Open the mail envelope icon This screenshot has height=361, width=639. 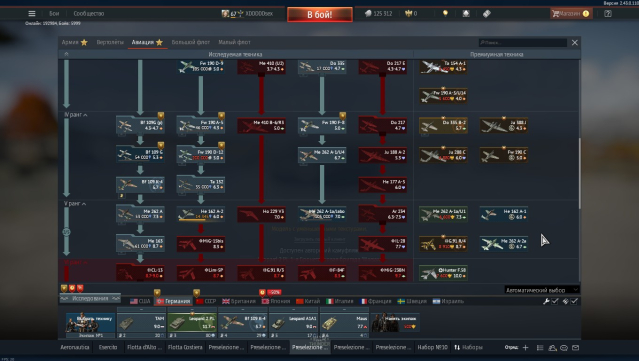tap(575, 348)
